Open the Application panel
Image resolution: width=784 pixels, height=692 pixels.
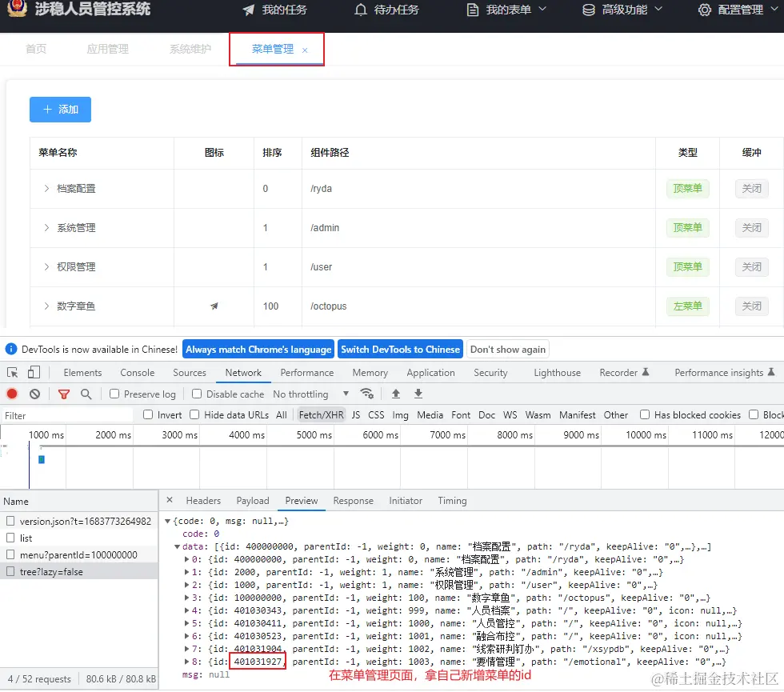(x=430, y=373)
